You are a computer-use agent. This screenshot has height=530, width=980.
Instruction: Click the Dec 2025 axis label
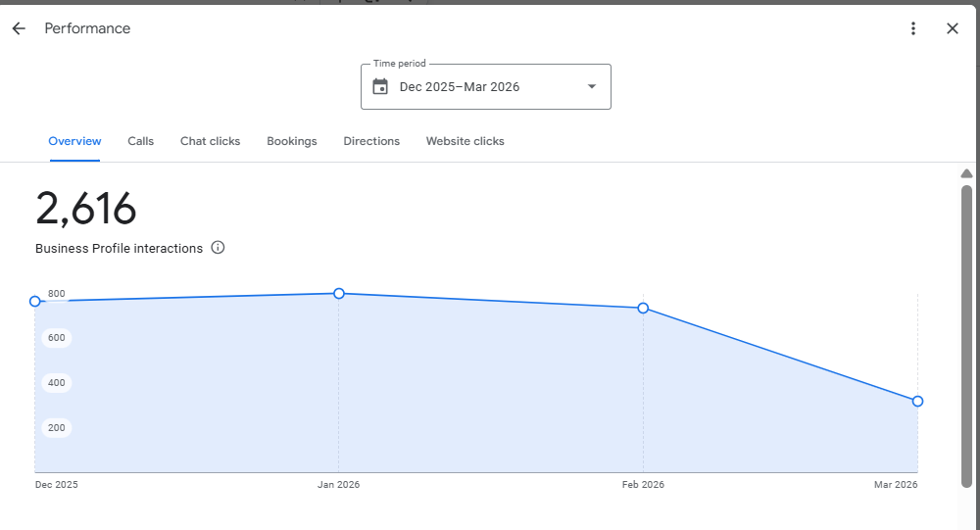56,484
